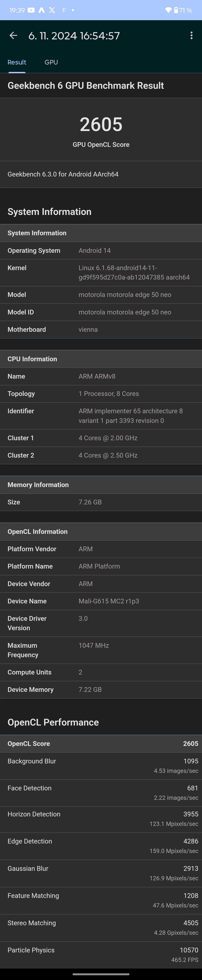Select the CPU Topology row
This screenshot has width=202, height=980.
click(101, 394)
